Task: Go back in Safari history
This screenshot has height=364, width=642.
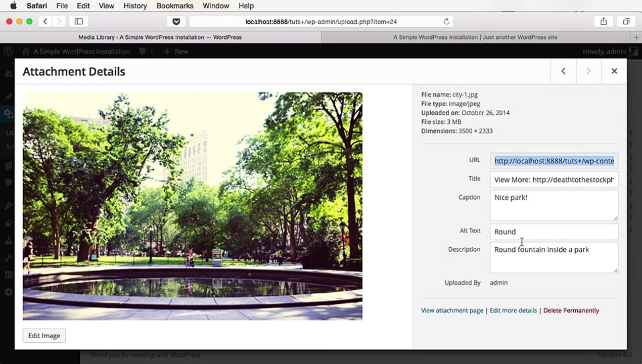Action: click(45, 21)
